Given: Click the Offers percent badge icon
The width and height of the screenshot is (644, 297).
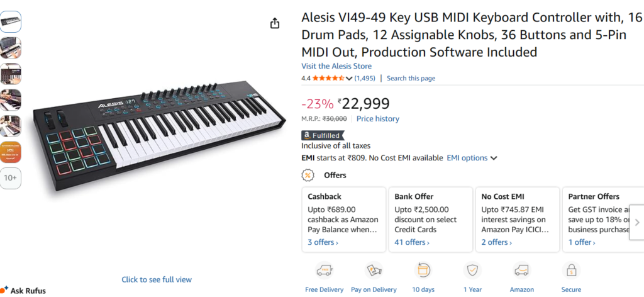Looking at the screenshot, I should click(x=308, y=175).
